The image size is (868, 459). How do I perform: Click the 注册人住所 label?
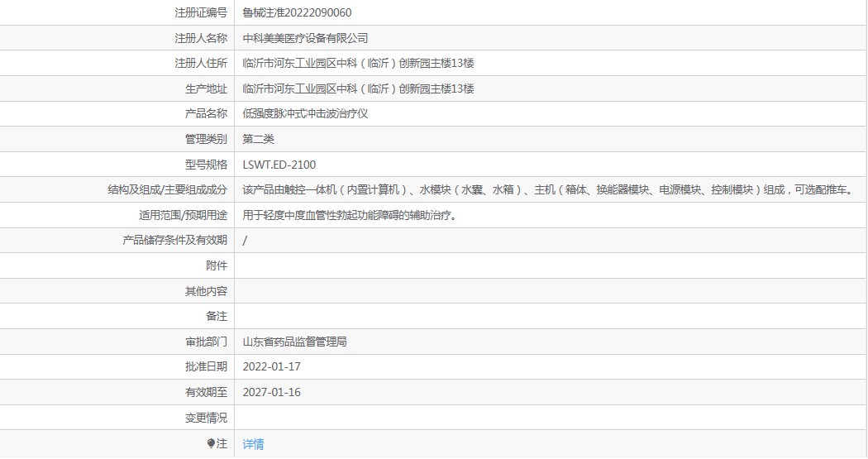[x=201, y=63]
